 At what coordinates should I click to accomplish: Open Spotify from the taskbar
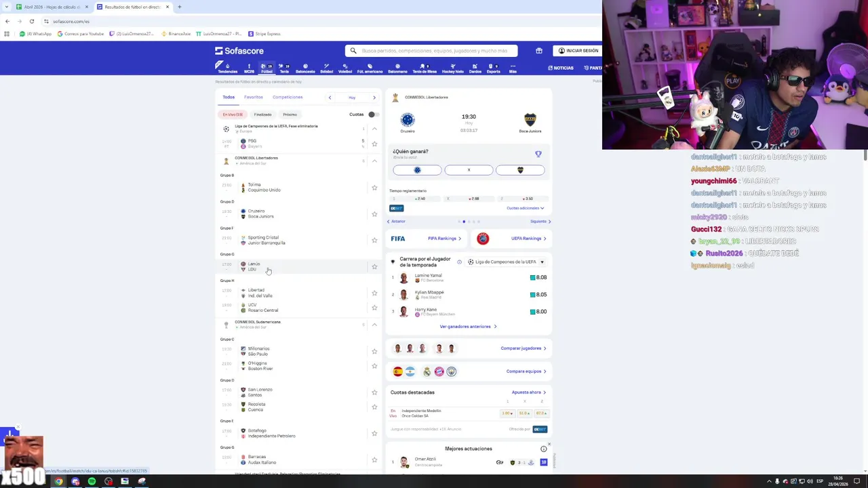pyautogui.click(x=92, y=481)
